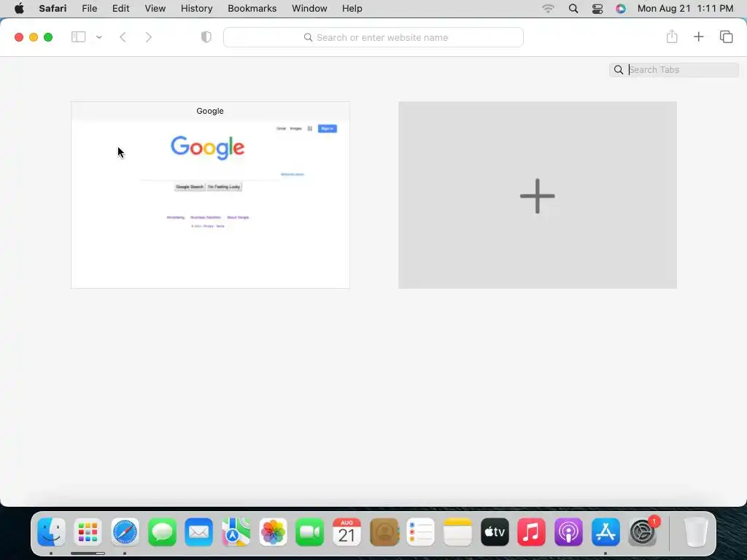Open Wi-Fi status in menu bar
The width and height of the screenshot is (747, 560).
(549, 8)
